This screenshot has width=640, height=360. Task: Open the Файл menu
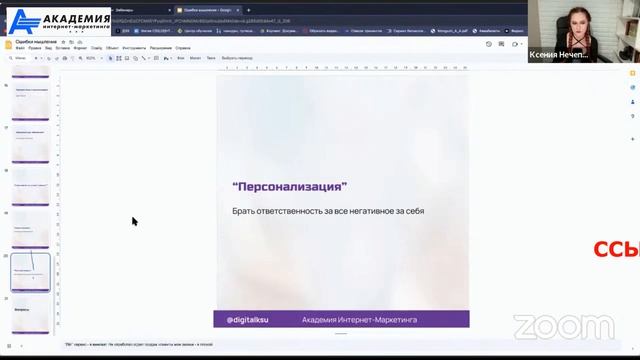click(x=20, y=48)
